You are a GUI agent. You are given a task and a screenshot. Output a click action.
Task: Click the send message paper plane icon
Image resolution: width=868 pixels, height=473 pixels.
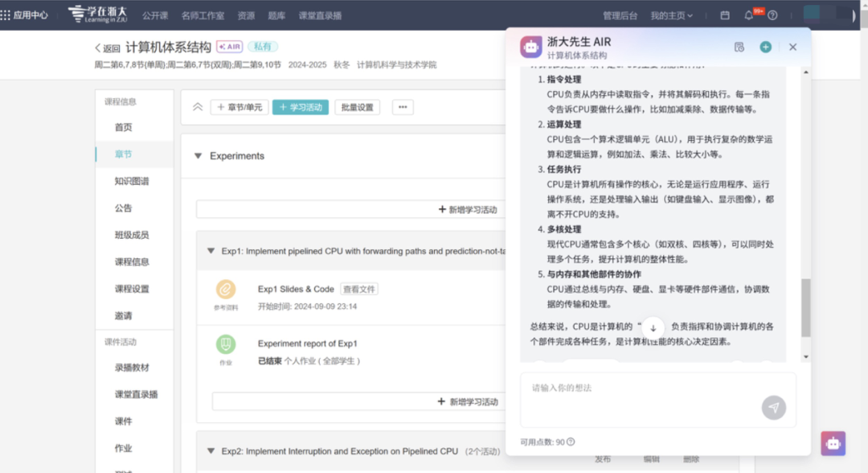tap(773, 408)
